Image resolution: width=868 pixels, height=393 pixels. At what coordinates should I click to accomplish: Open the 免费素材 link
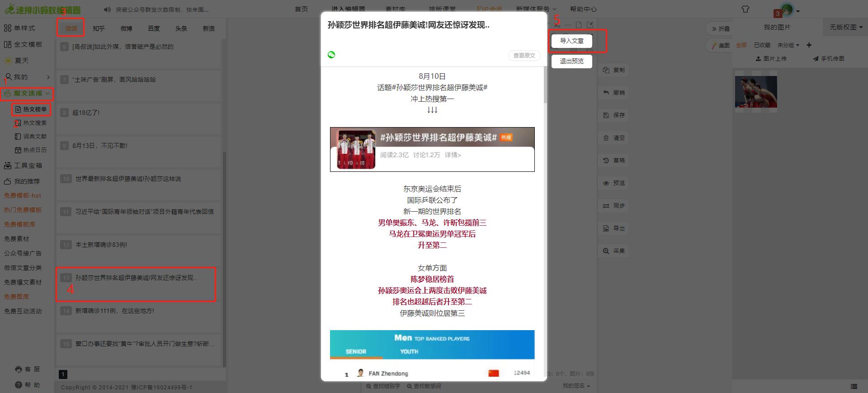(16, 239)
